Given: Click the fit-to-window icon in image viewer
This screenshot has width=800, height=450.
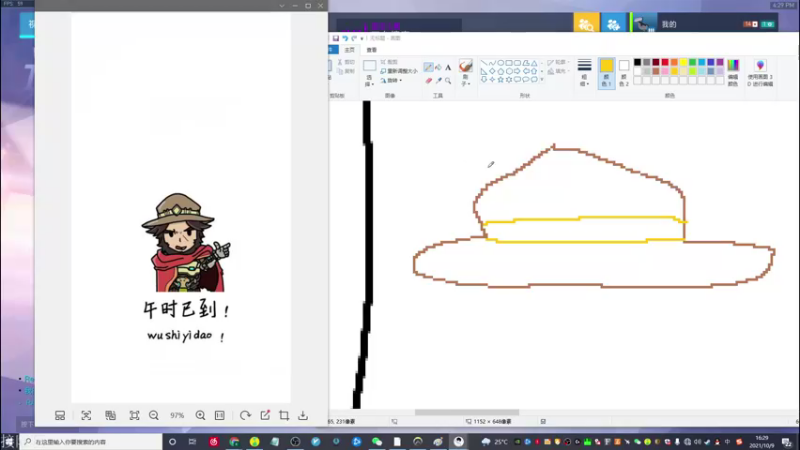Looking at the screenshot, I should pos(134,415).
